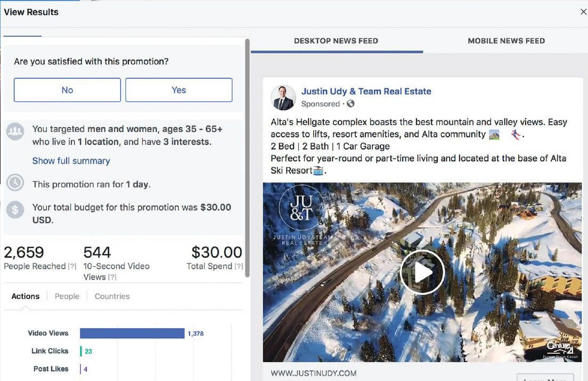Open 10-Second Video Views help tooltip
This screenshot has height=381, width=588.
pyautogui.click(x=112, y=277)
